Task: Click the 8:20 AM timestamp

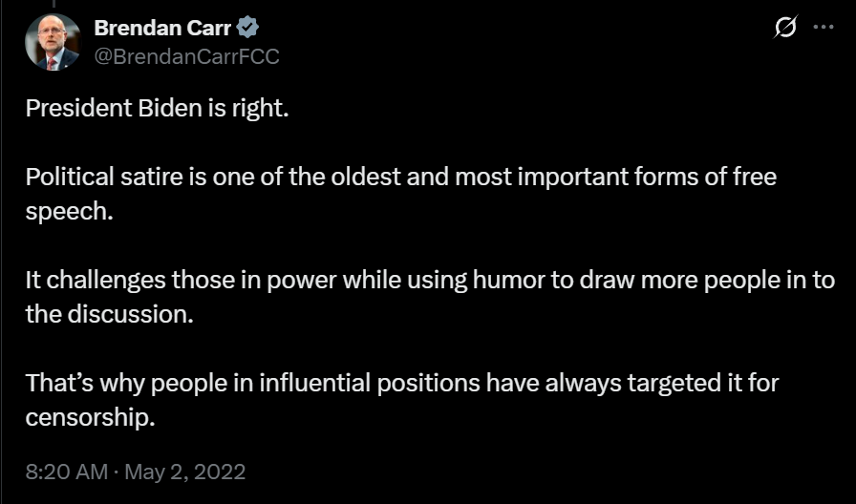Action: pos(65,472)
